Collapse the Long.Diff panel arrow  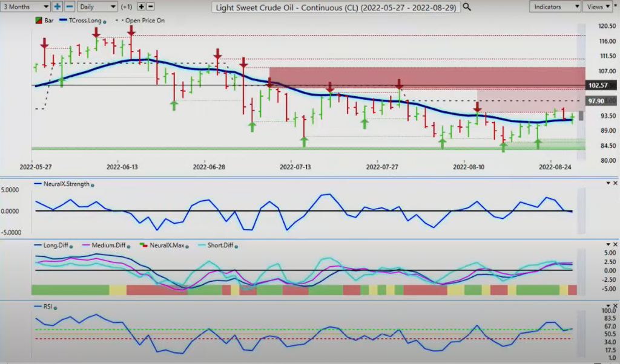click(x=608, y=244)
